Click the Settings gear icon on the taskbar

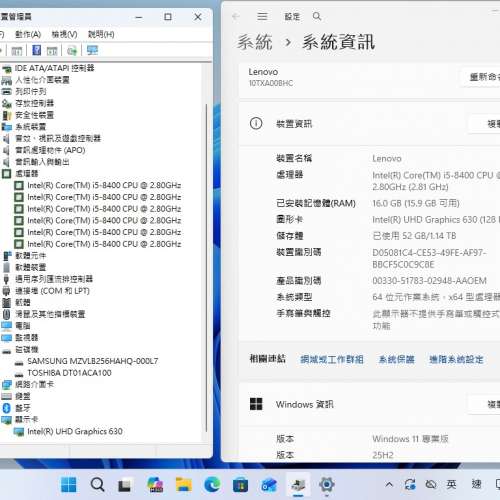327,485
